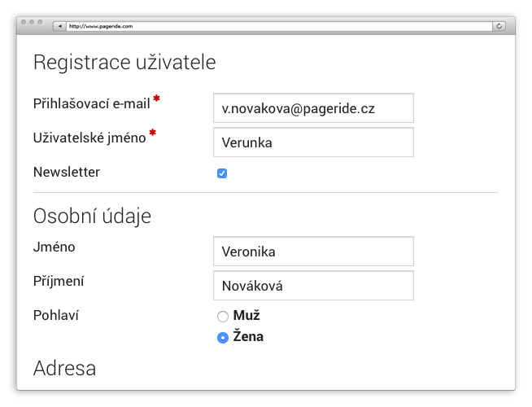The width and height of the screenshot is (532, 407).
Task: Select the Příjmení field containing Nováková
Action: (313, 286)
